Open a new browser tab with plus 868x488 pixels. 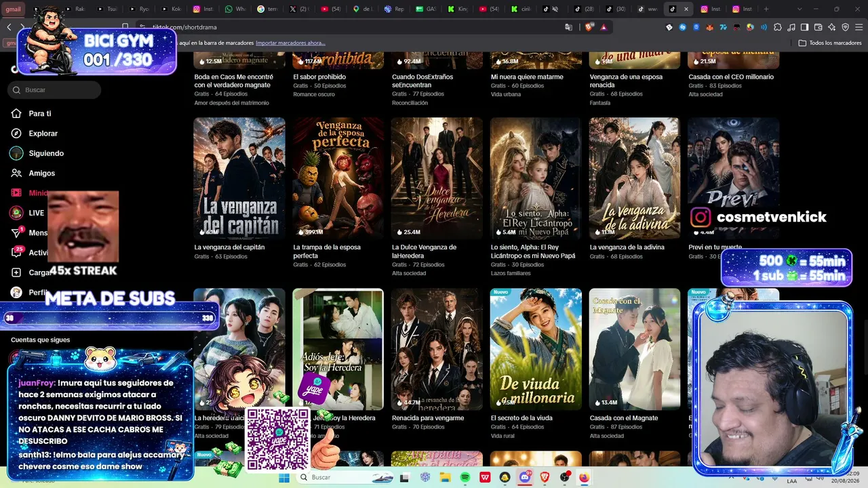coord(766,9)
